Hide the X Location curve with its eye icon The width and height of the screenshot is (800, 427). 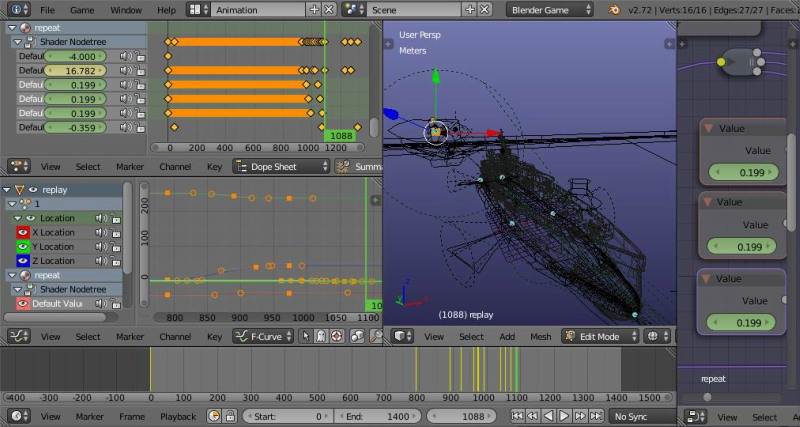pyautogui.click(x=23, y=232)
